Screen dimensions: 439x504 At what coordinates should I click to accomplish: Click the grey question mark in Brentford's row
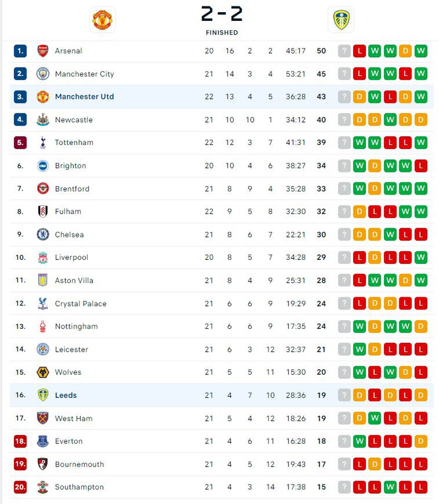345,188
